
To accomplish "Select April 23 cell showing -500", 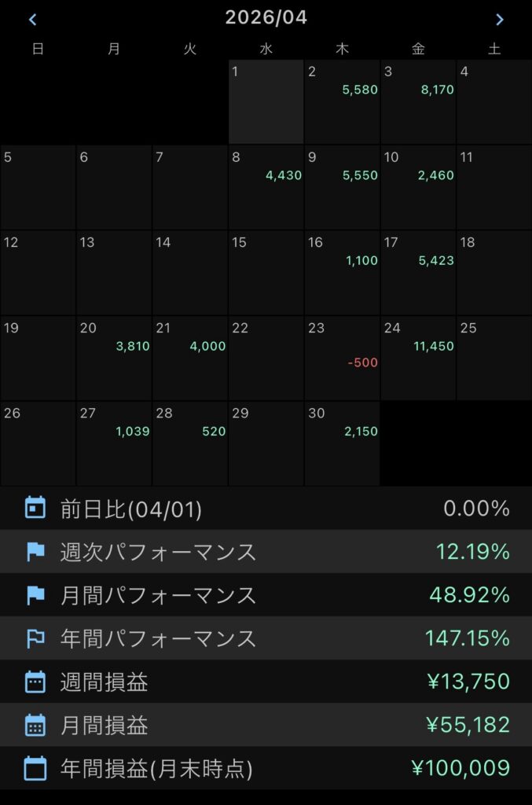I will [x=342, y=358].
